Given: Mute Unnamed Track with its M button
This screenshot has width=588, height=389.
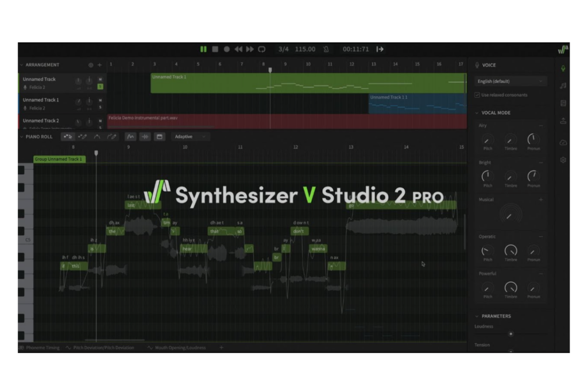Looking at the screenshot, I should click(x=100, y=79).
